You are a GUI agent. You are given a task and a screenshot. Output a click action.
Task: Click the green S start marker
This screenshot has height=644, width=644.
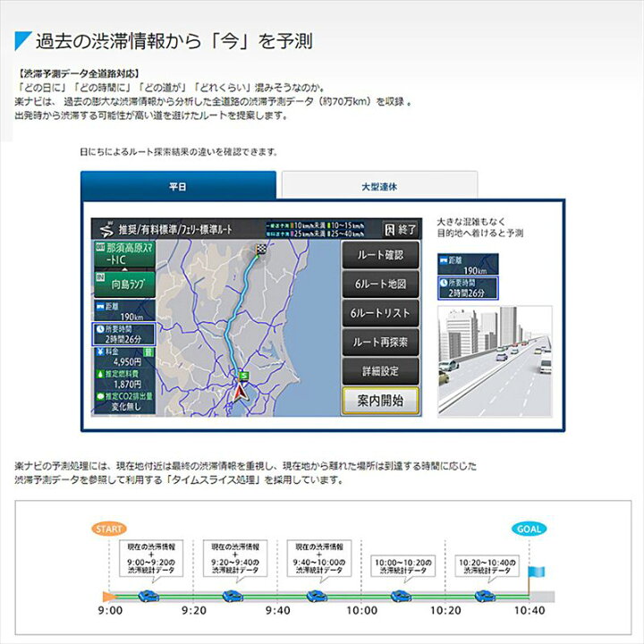244,376
